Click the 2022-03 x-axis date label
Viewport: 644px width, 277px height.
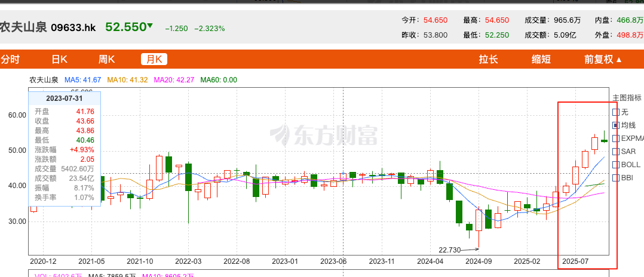click(188, 261)
